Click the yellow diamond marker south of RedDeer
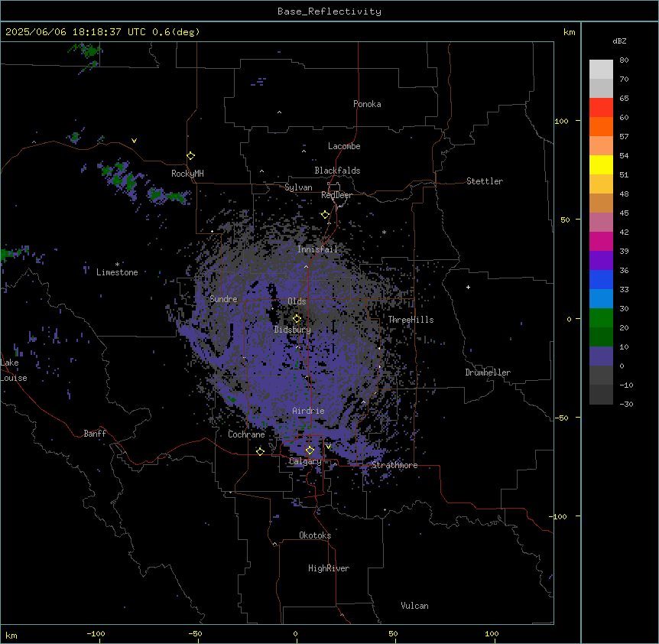Viewport: 659px width, 644px height. (325, 215)
